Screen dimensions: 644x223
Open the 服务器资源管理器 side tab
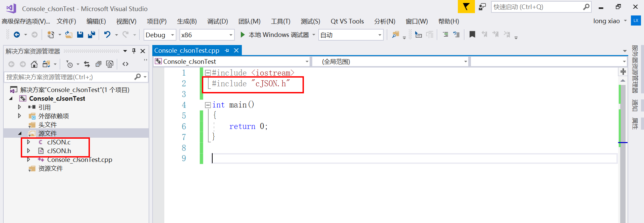pyautogui.click(x=635, y=69)
